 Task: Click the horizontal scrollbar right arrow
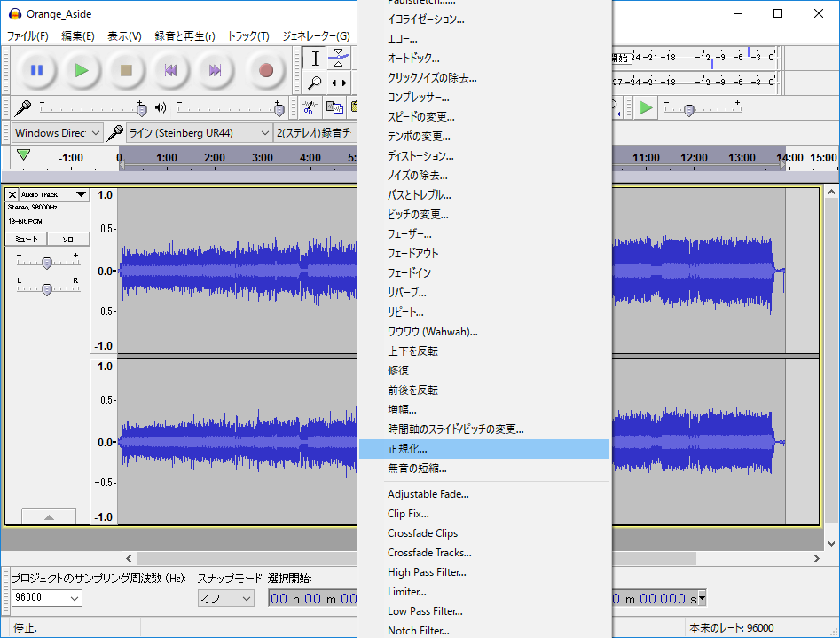pos(816,559)
